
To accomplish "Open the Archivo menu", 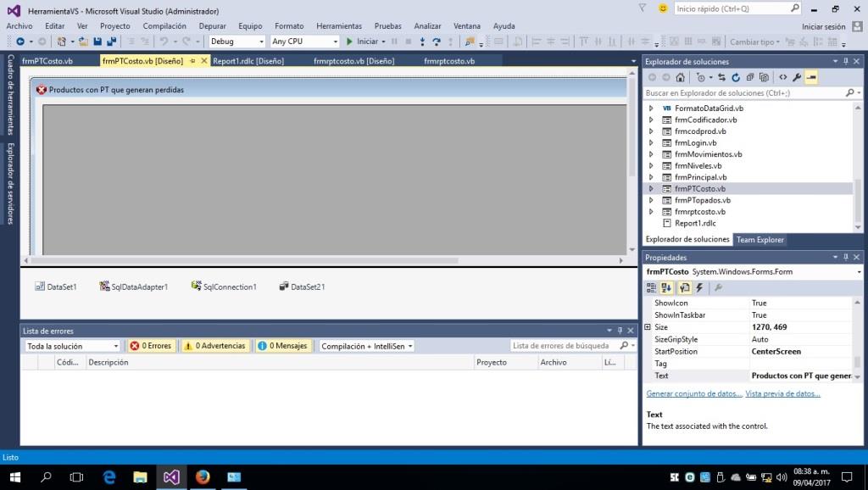I will tap(19, 26).
